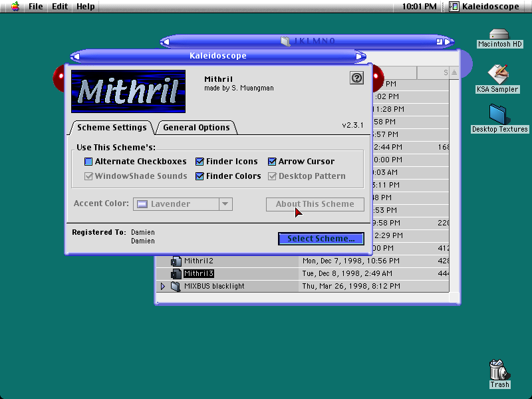Click the JKLMNO window resize corner
Image resolution: width=532 pixels, height=399 pixels.
[x=454, y=297]
